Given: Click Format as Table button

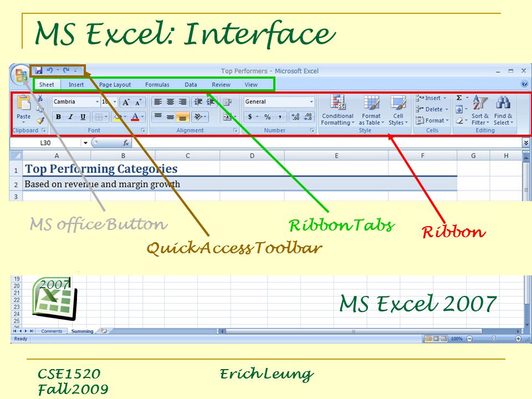Looking at the screenshot, I should click(x=371, y=110).
